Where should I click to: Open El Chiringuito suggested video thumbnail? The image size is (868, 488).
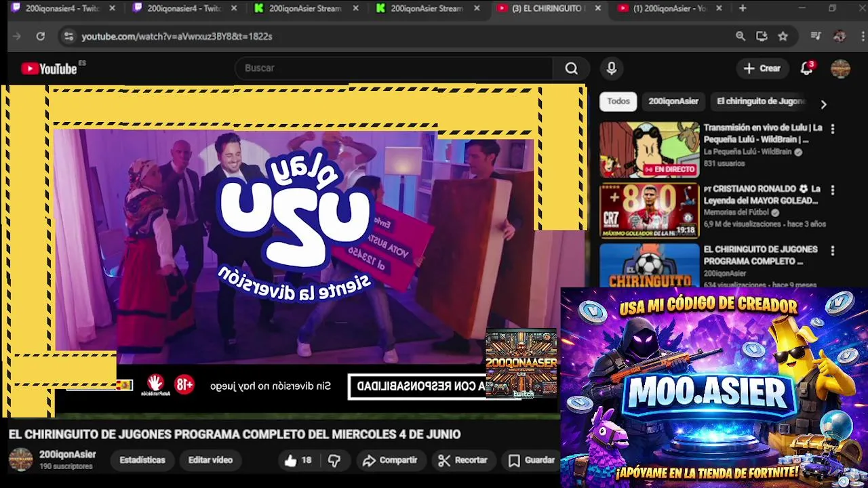pyautogui.click(x=649, y=266)
